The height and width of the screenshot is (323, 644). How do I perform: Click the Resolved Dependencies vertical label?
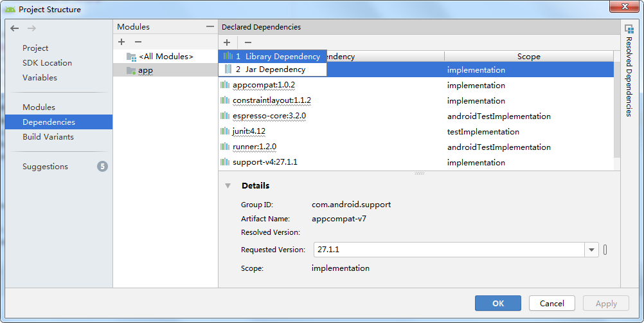pyautogui.click(x=629, y=77)
